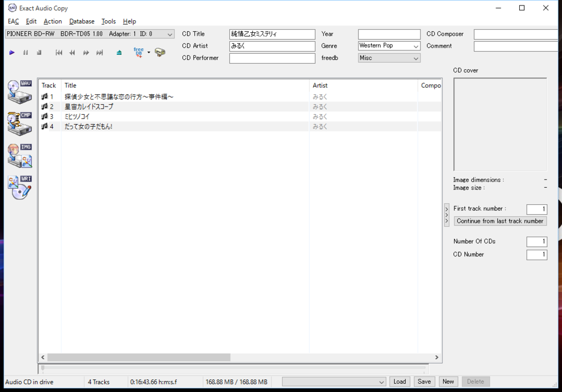Image resolution: width=562 pixels, height=392 pixels.
Task: Open the Genre dropdown showing Western Pop
Action: click(x=389, y=46)
